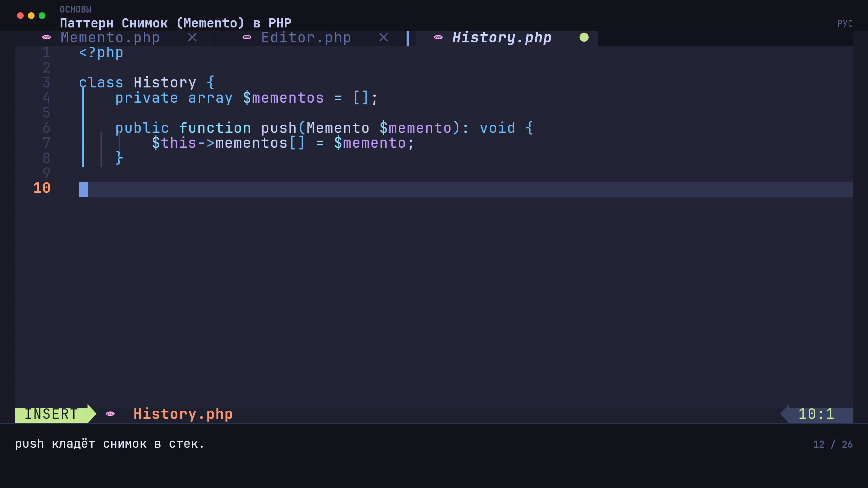Image resolution: width=868 pixels, height=488 pixels.
Task: Click the closing brace on line 8
Action: coord(119,158)
